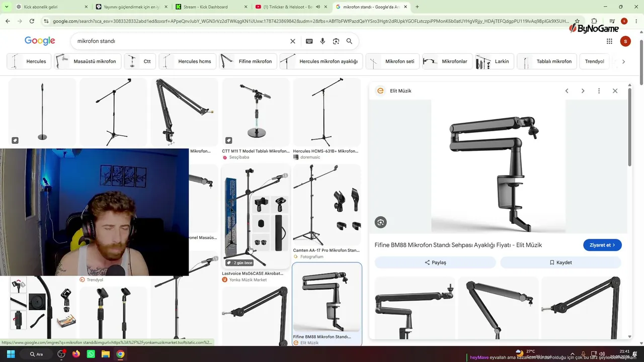644x362 pixels.
Task: Open the Elit Müzik source in preview header
Action: (400, 91)
